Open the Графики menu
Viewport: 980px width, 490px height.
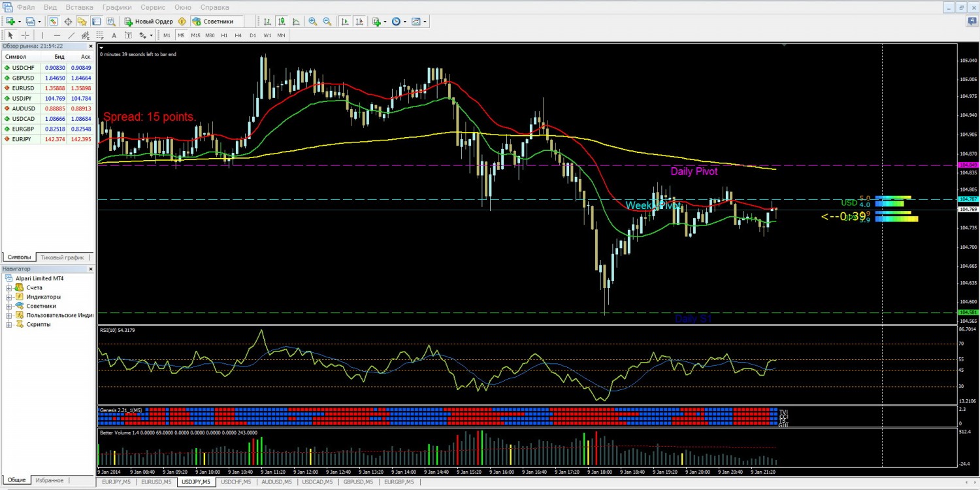tap(117, 7)
